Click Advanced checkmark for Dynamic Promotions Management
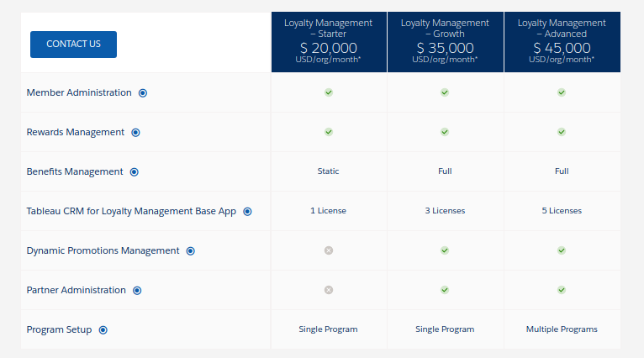Screen dimensions: 644x358 pos(562,250)
